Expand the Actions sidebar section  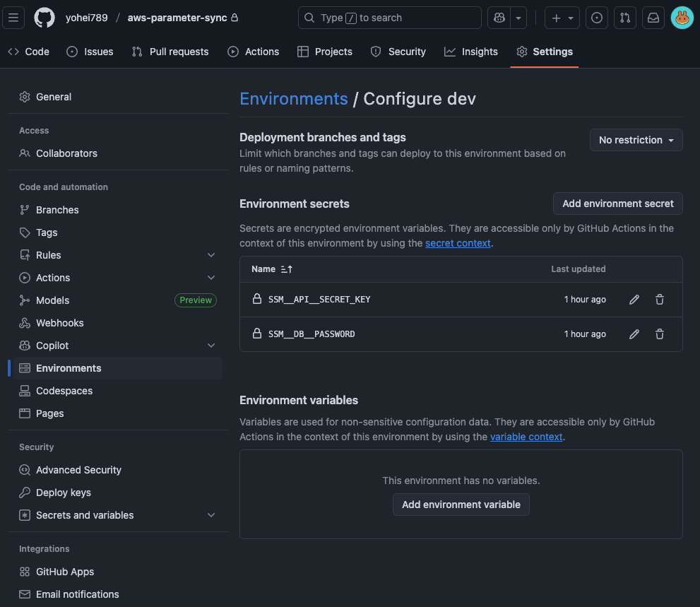click(210, 277)
